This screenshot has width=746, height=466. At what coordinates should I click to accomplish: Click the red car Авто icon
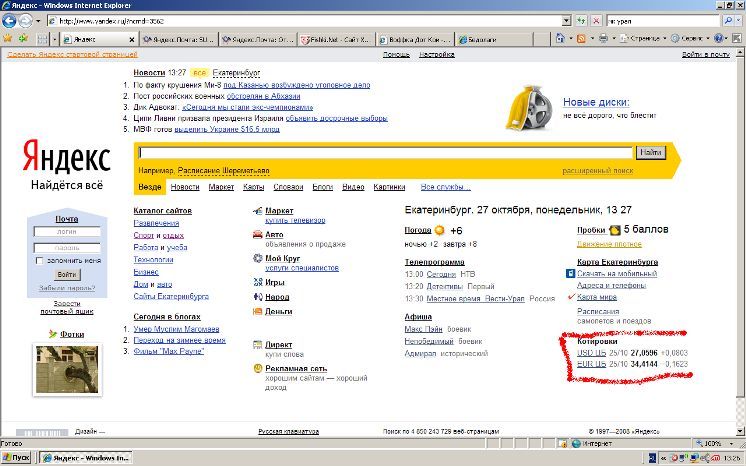[257, 234]
